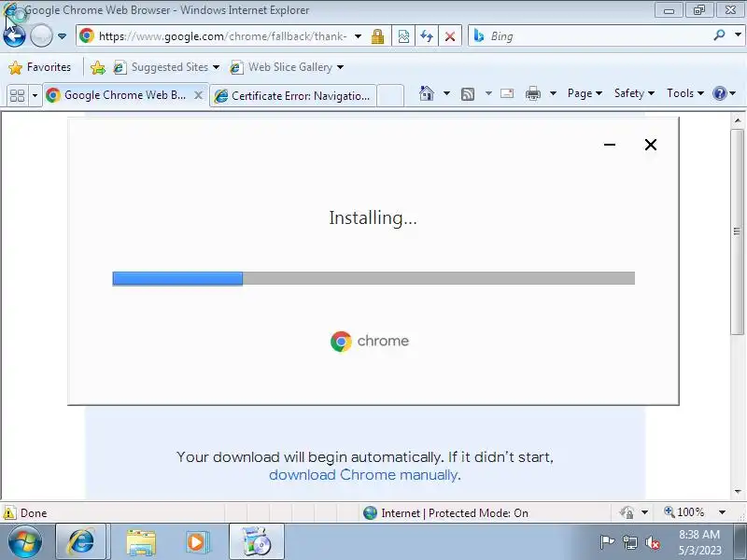Minimize the Chrome installer dialog
This screenshot has height=560, width=747.
610,145
